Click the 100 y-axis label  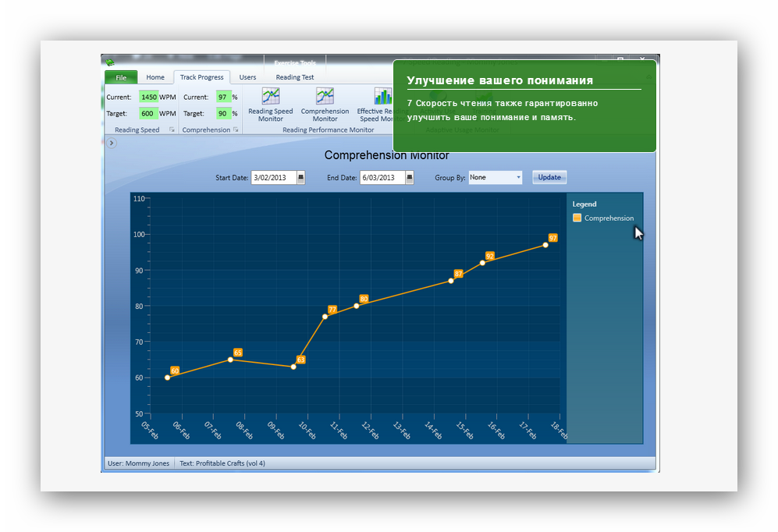point(139,235)
